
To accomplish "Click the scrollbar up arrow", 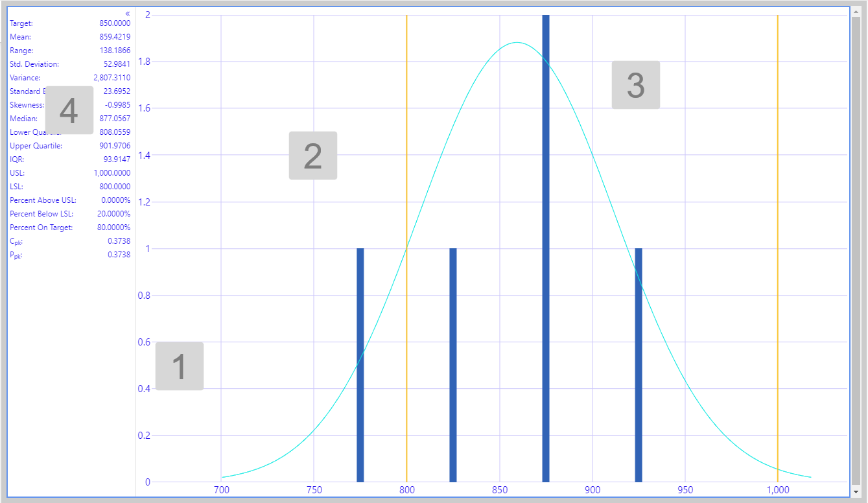I will tap(856, 12).
